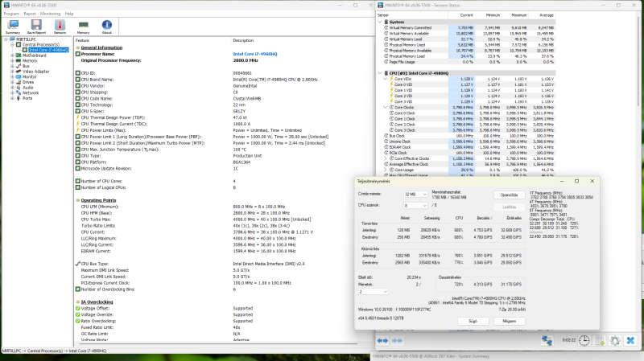Click the expand-columns arrows icon in Sensors window
Viewport: 644px width, 361px height.
click(x=382, y=340)
